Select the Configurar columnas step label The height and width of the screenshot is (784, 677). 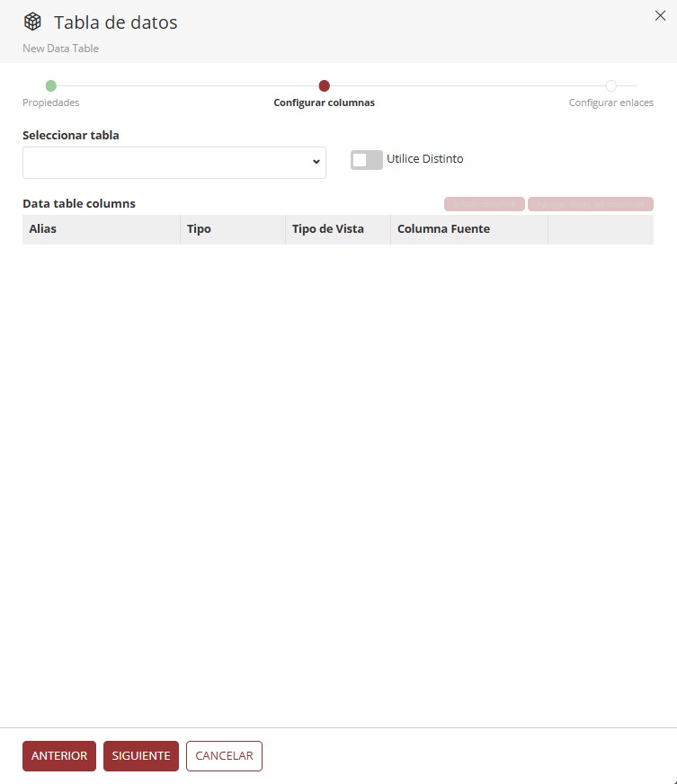(x=324, y=102)
